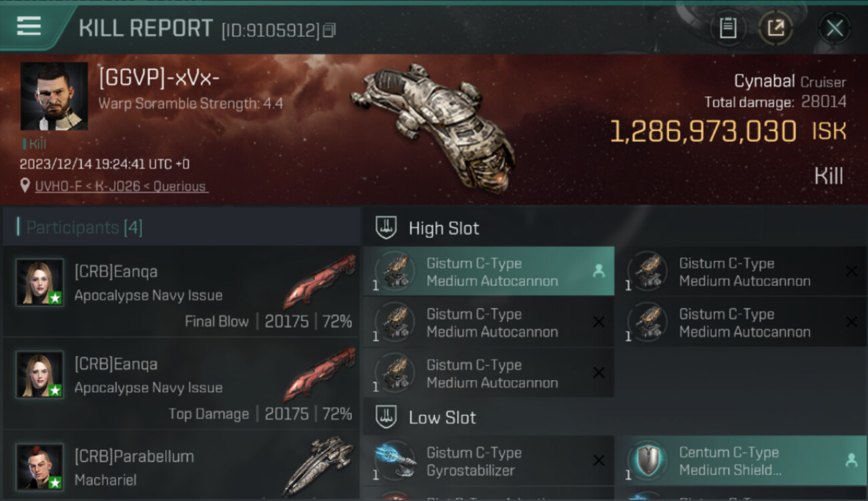Open the clipboard report icon
Screen dimensions: 868x501
728,28
